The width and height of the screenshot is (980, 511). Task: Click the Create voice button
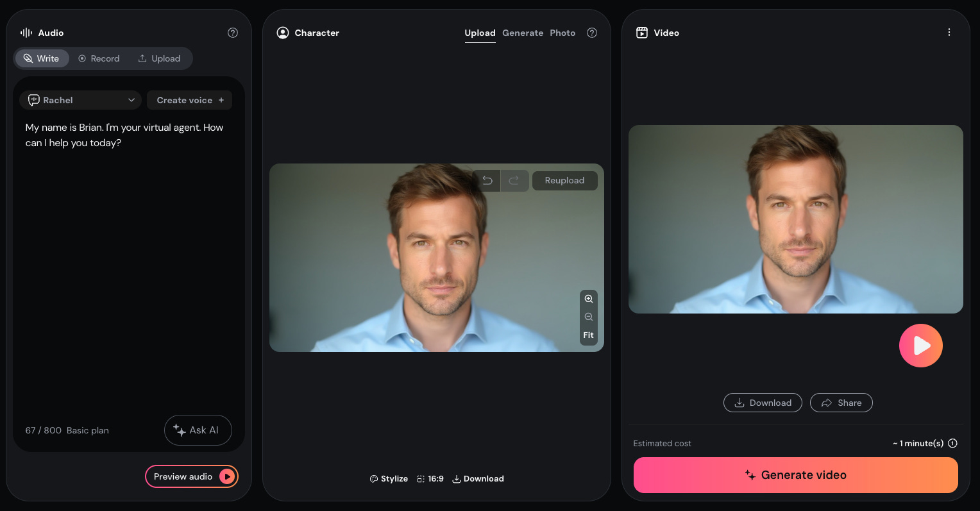[x=190, y=100]
